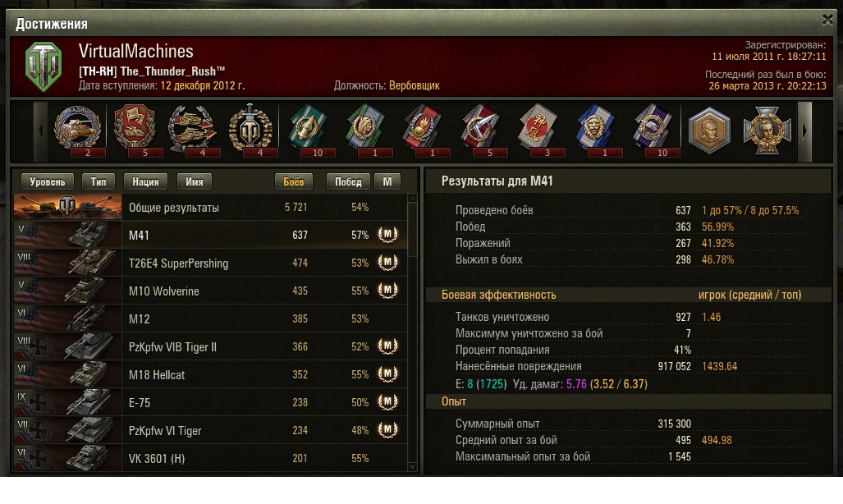Image resolution: width=843 pixels, height=504 pixels.
Task: Show previous medals with left arrow
Action: tap(41, 131)
